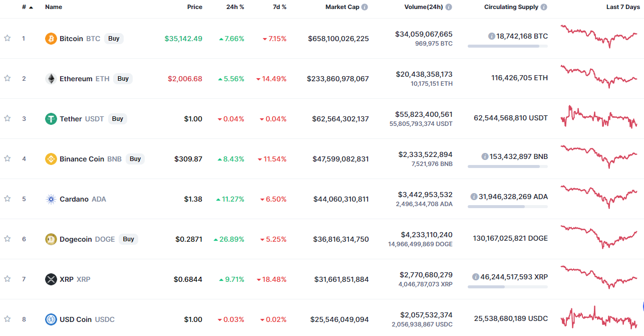Sort table by the 24h % column header
The width and height of the screenshot is (644, 336).
click(235, 7)
